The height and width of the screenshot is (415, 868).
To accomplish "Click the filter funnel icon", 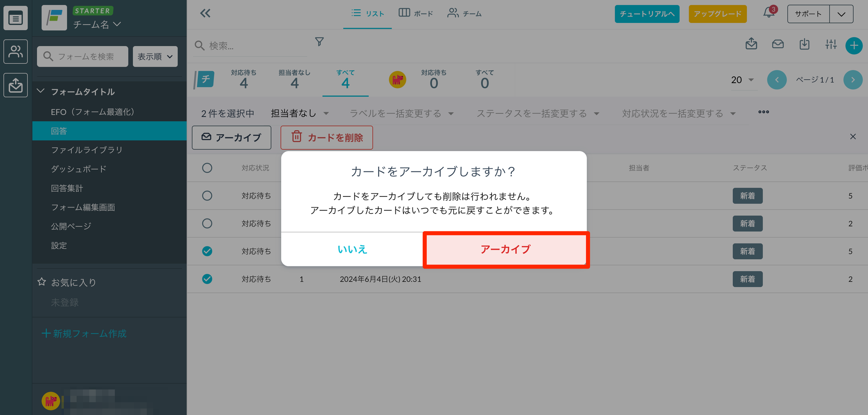I will (x=320, y=42).
